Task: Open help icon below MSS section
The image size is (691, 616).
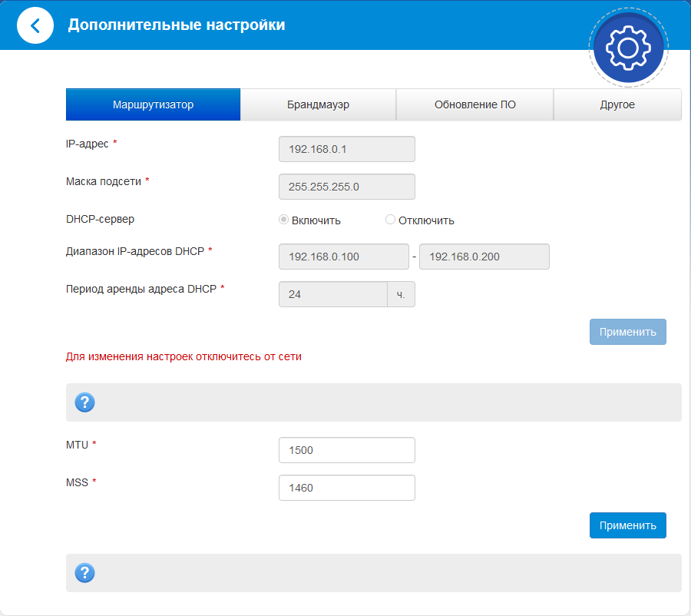Action: (x=84, y=573)
